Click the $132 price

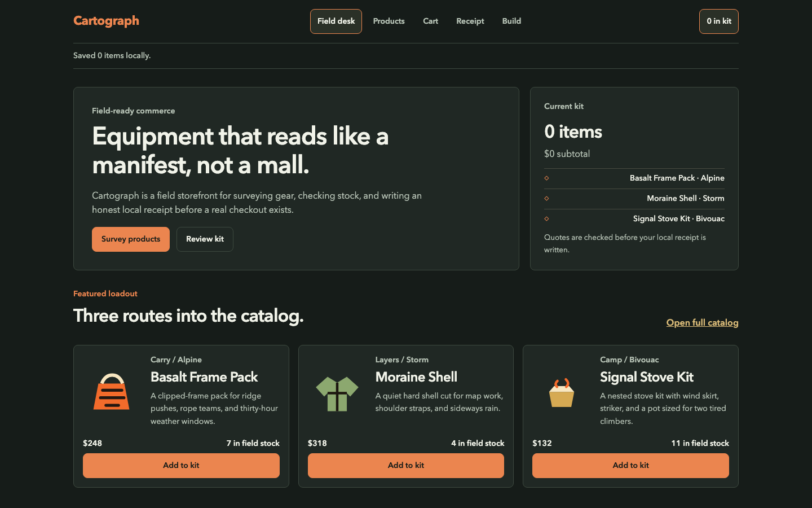point(542,443)
